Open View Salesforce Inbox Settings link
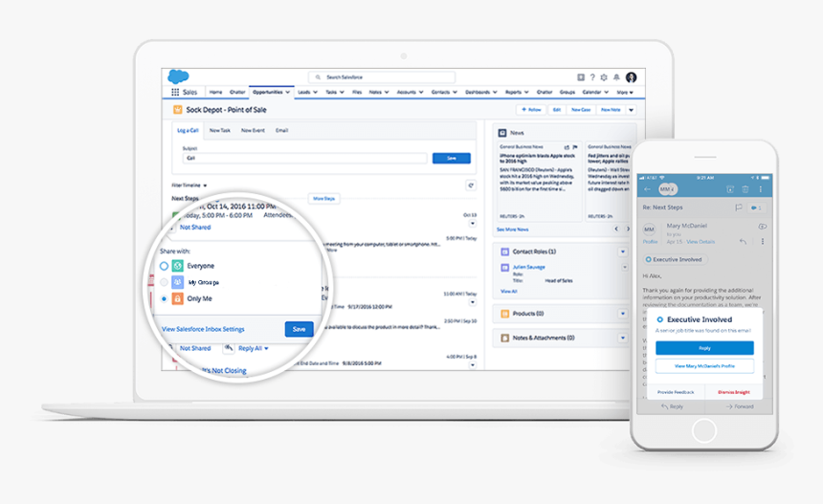This screenshot has height=504, width=823. [203, 329]
